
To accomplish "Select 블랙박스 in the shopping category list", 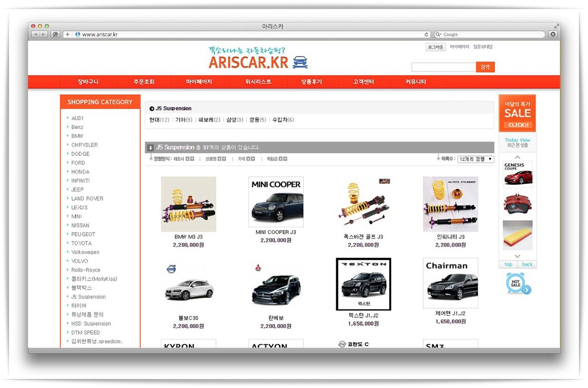I will click(x=82, y=288).
